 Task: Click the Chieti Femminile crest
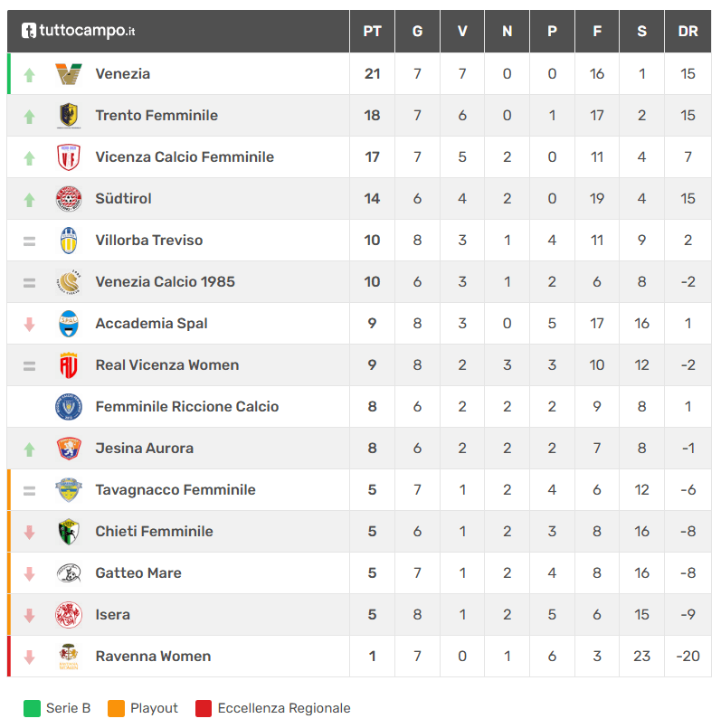tap(68, 531)
